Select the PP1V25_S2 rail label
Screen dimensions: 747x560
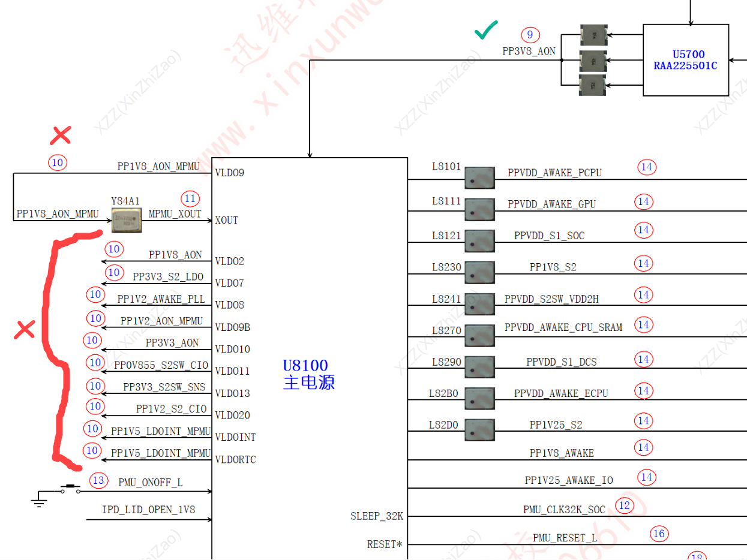click(x=556, y=425)
